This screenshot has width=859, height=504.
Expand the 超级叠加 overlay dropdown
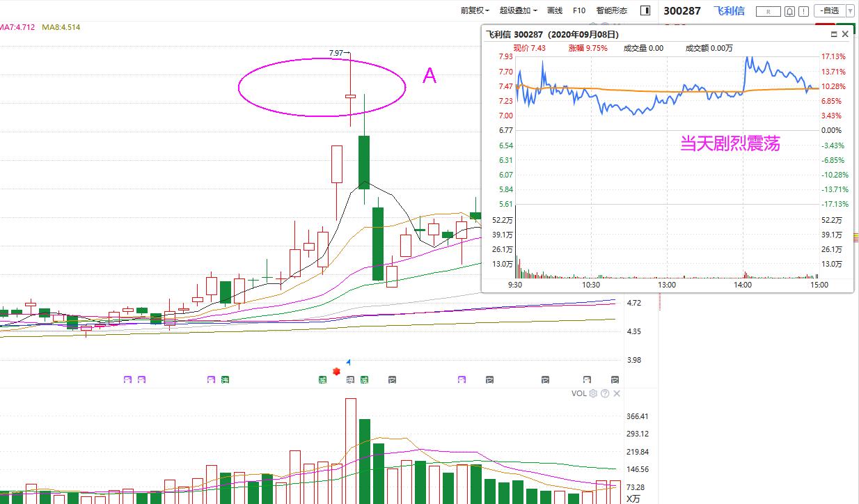519,10
